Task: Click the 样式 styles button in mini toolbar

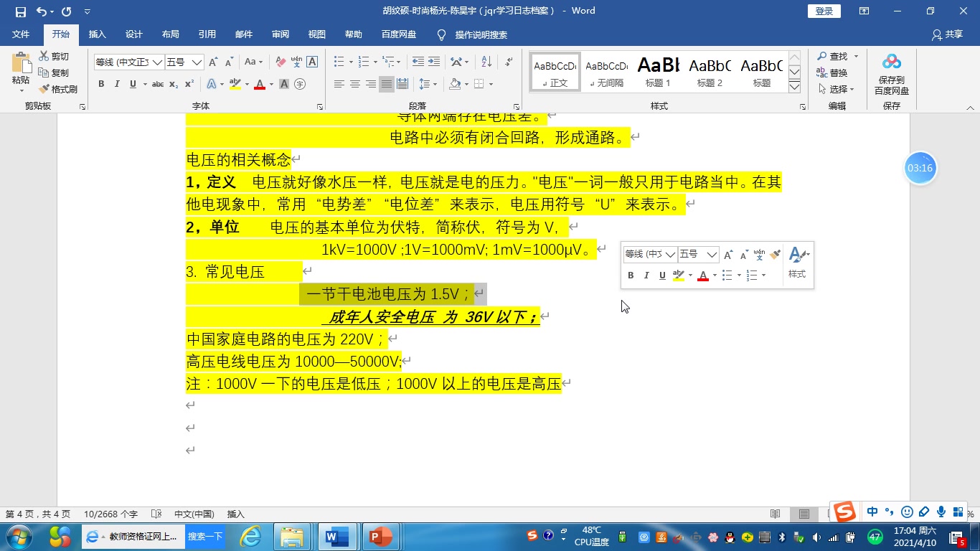Action: (797, 263)
